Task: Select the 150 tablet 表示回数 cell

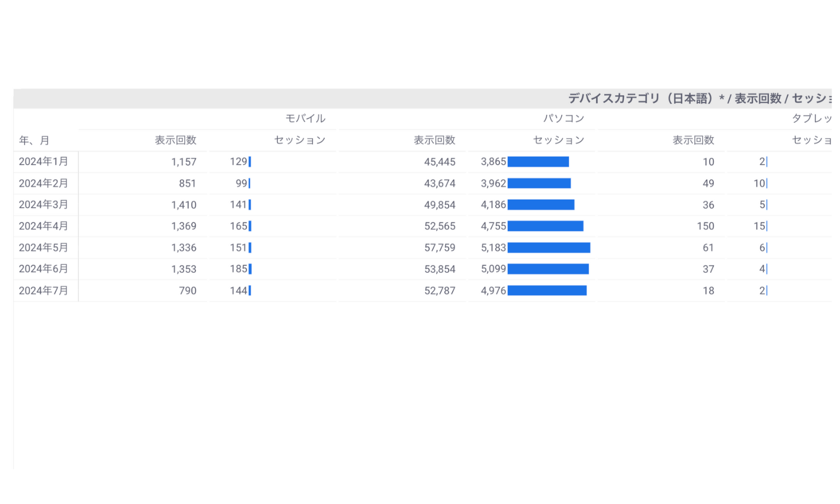Action: tap(705, 226)
